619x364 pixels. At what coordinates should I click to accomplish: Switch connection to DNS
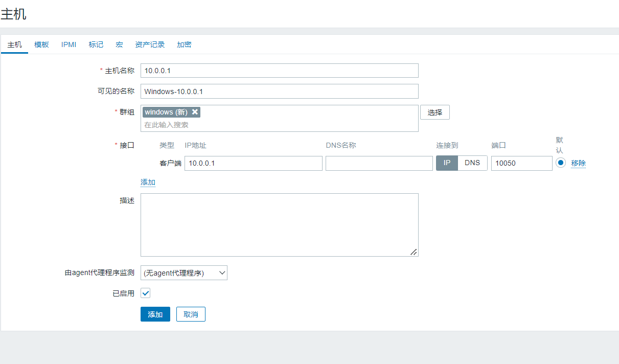tap(472, 163)
